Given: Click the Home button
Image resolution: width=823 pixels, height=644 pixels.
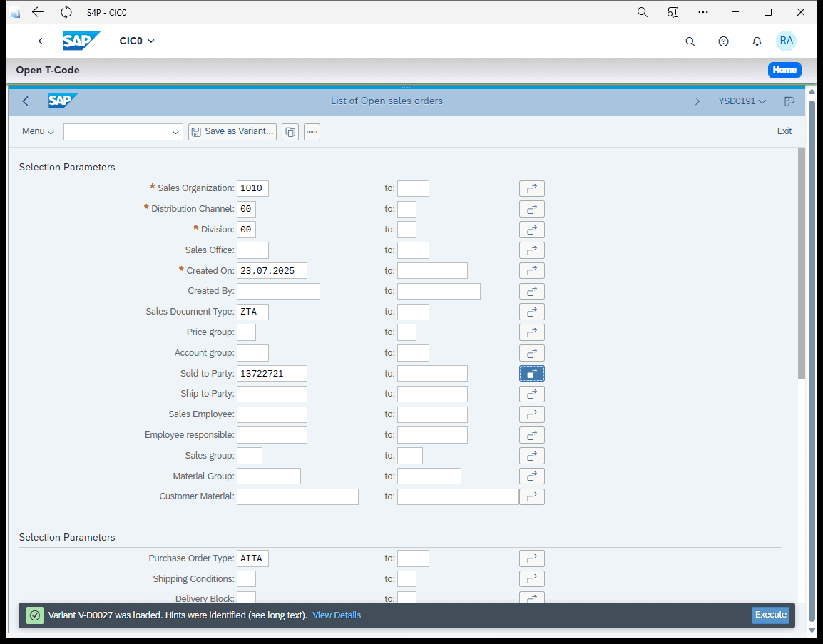Looking at the screenshot, I should point(784,70).
